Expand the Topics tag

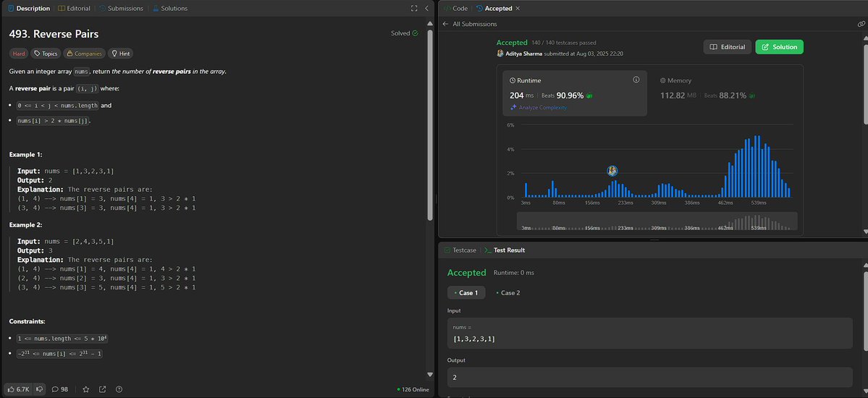[46, 54]
